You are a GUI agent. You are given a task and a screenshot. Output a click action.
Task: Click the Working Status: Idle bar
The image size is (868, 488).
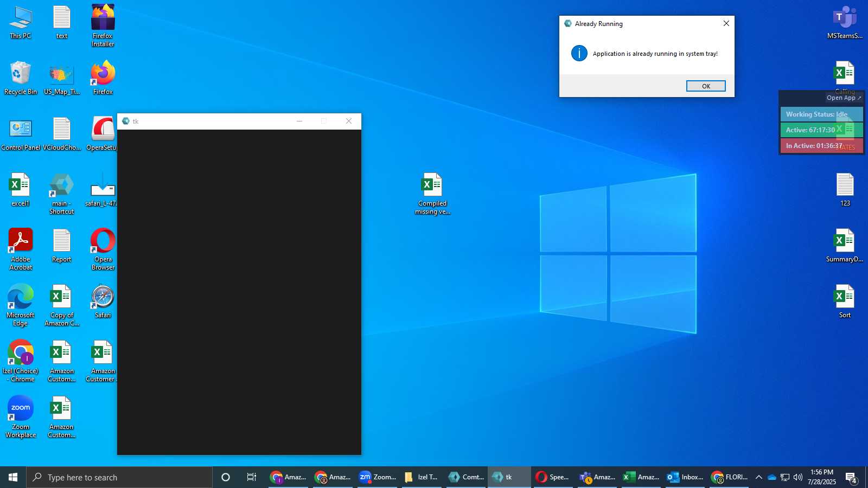tap(821, 114)
